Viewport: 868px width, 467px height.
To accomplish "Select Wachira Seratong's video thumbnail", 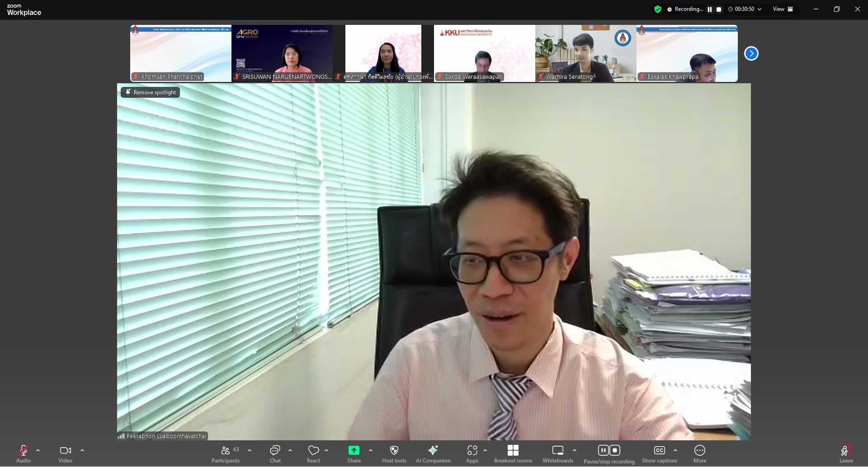I will [x=585, y=53].
